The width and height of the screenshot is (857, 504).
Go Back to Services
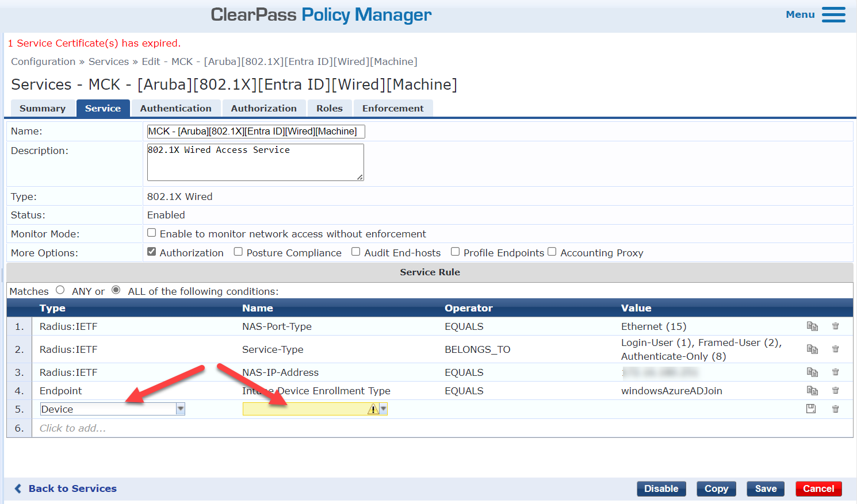point(66,488)
